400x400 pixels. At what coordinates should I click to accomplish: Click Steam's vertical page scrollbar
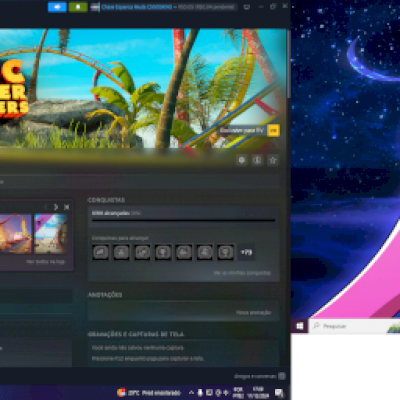tap(289, 63)
